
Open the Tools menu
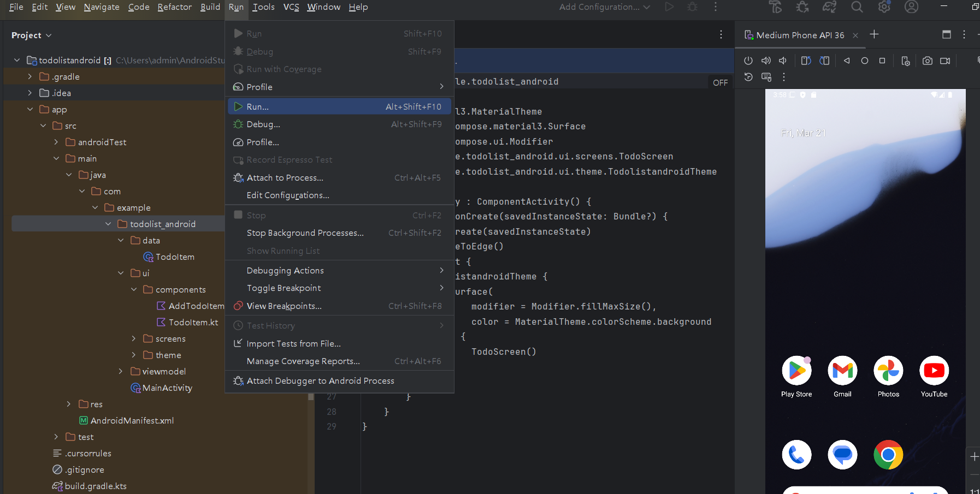pos(264,7)
